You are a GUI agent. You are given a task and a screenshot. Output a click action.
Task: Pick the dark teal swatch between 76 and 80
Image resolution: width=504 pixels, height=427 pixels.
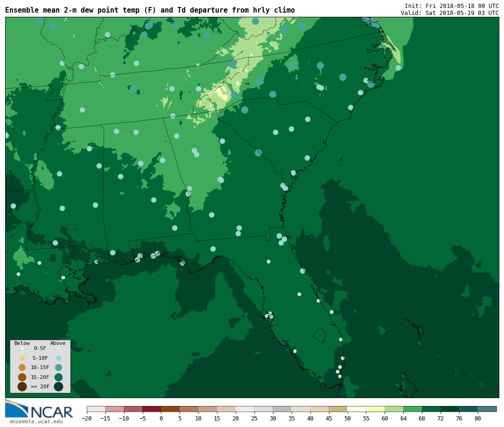click(469, 409)
